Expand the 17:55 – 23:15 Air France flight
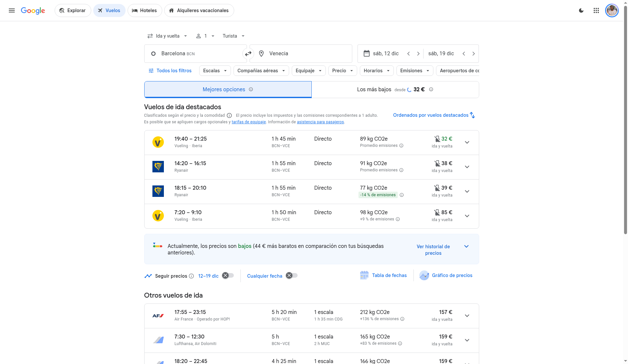 [x=467, y=316]
